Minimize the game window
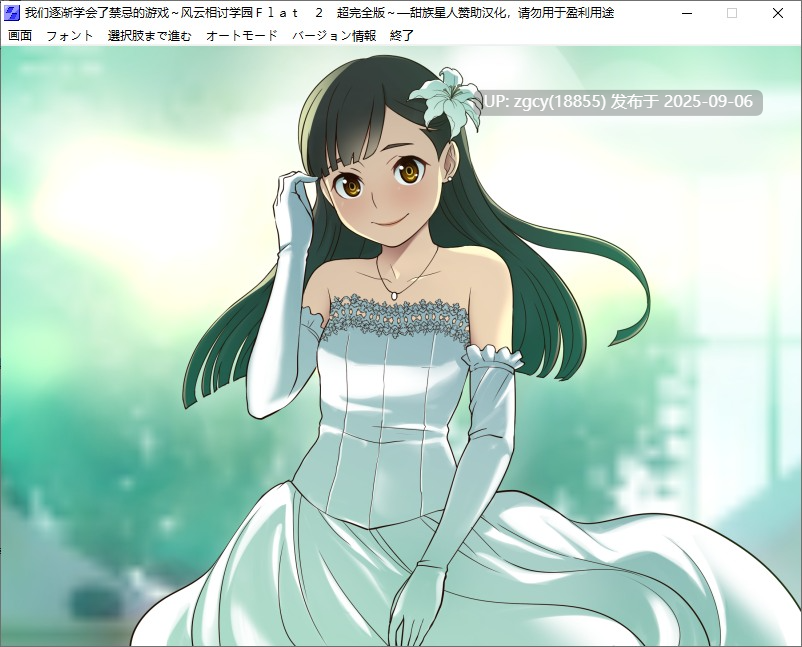The width and height of the screenshot is (802, 647). point(687,13)
